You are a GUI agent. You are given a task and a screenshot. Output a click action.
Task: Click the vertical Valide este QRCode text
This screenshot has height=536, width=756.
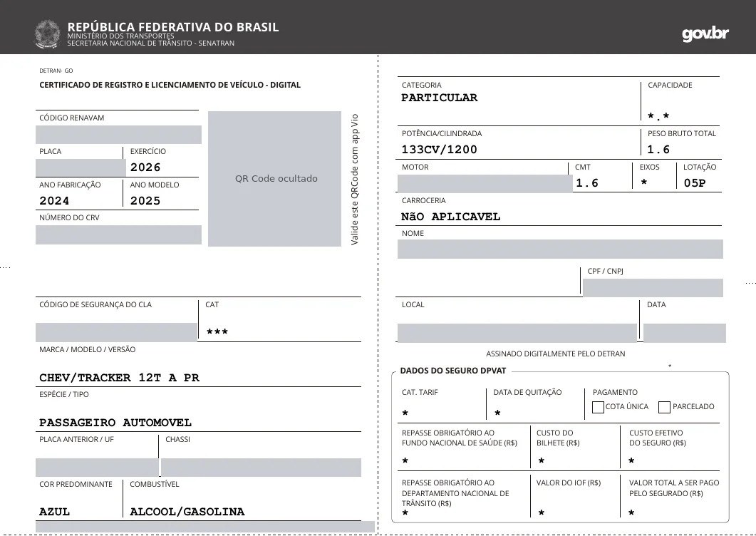point(355,179)
